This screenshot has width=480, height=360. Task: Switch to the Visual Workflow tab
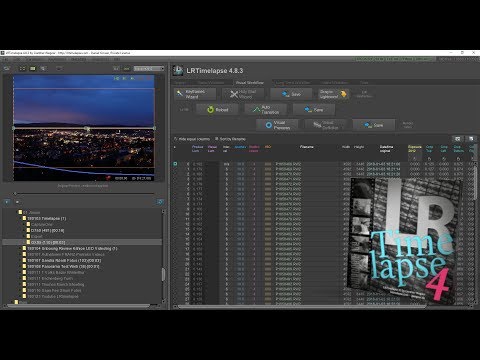(250, 82)
